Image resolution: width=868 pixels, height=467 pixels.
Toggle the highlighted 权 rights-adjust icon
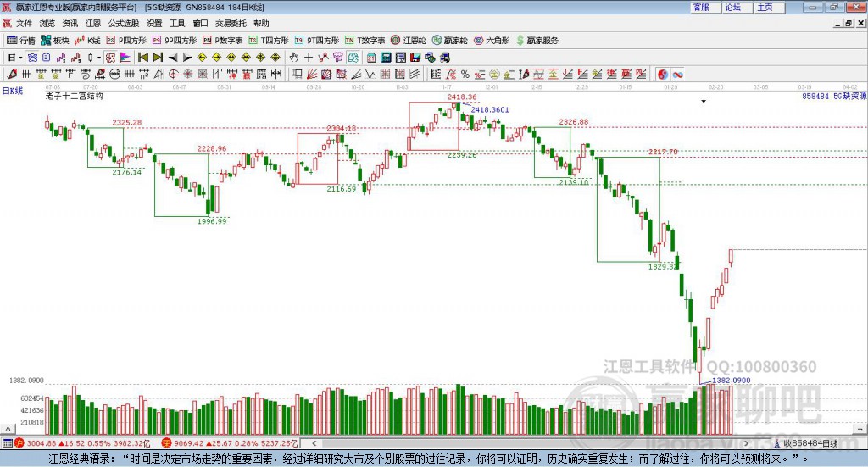110,58
